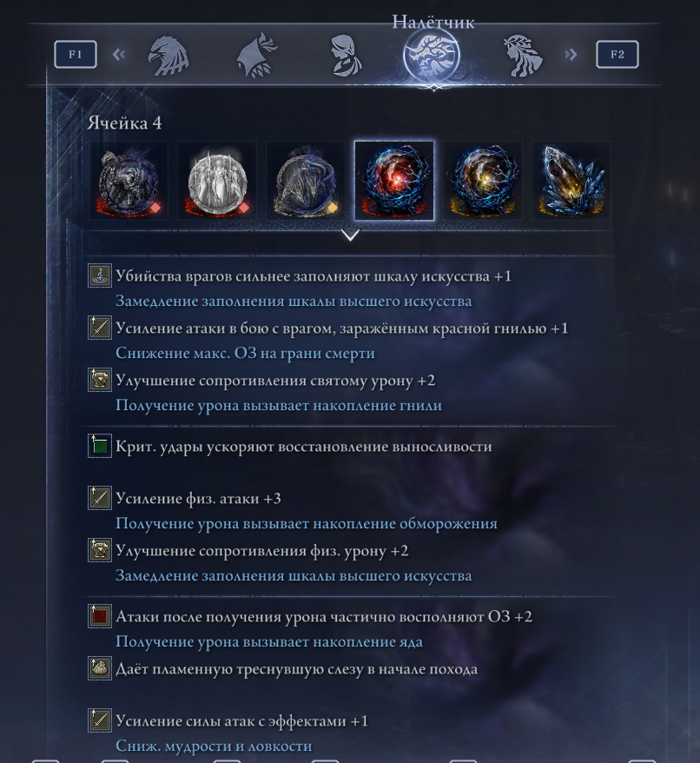Select the laurel-wreath head character icon
This screenshot has width=700, height=763.
coord(522,56)
